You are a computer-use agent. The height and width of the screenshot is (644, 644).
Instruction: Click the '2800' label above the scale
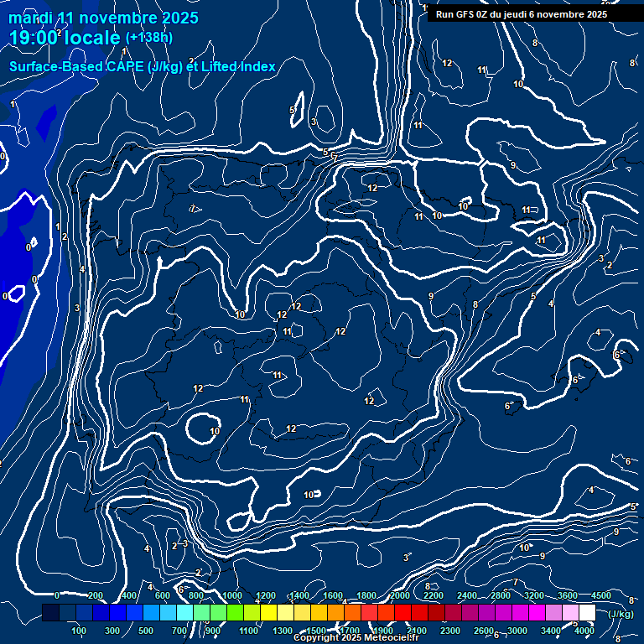click(x=501, y=595)
